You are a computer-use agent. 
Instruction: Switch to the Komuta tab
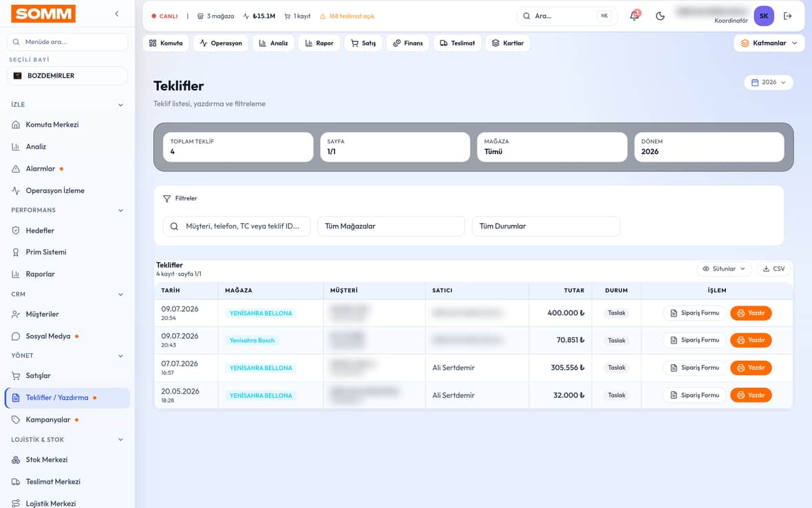coord(167,43)
